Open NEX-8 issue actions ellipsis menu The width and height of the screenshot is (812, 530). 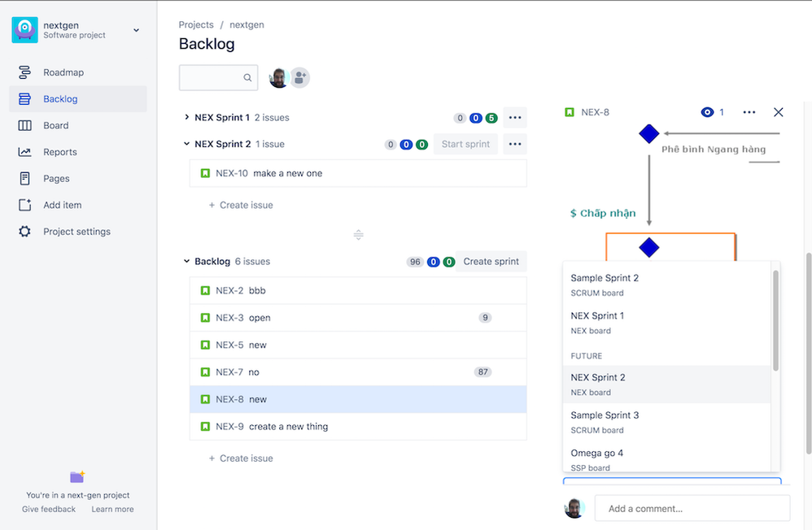click(749, 112)
